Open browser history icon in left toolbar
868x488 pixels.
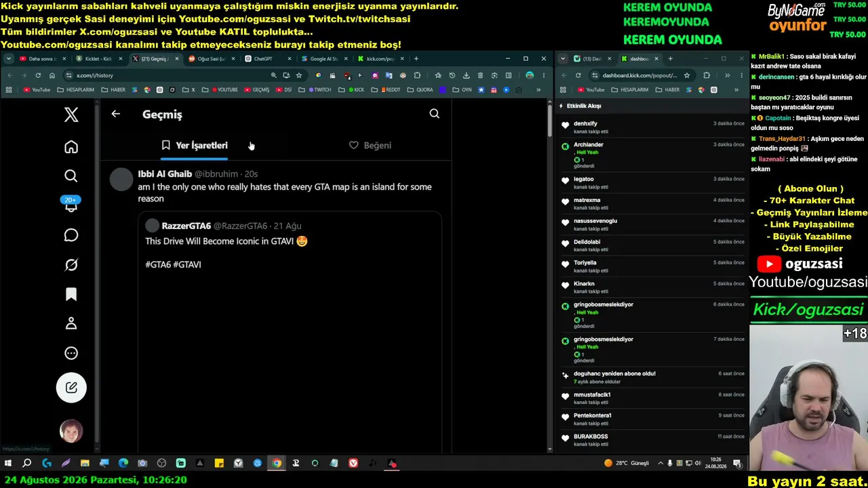[x=452, y=75]
